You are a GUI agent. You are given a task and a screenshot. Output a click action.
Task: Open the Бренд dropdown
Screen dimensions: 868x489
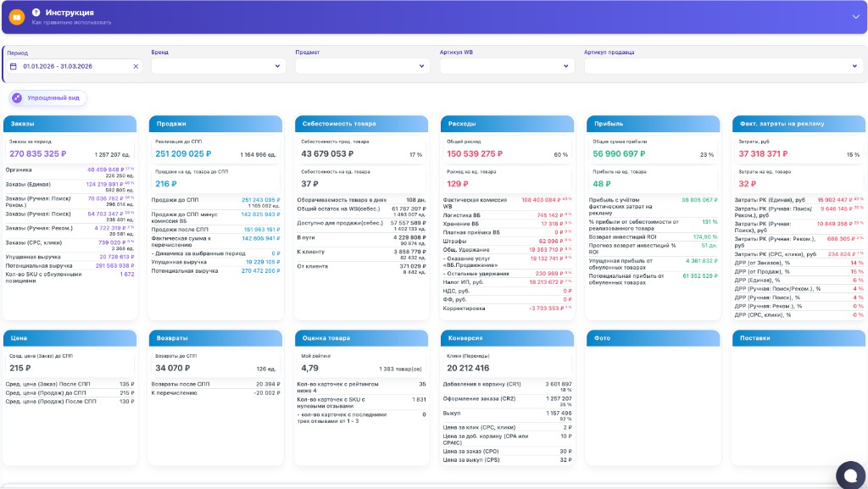pos(219,66)
